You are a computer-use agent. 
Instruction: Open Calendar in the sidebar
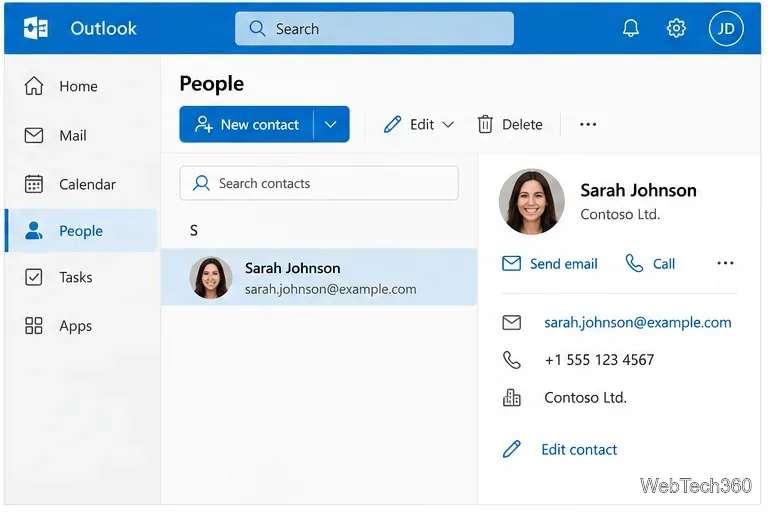(81, 184)
